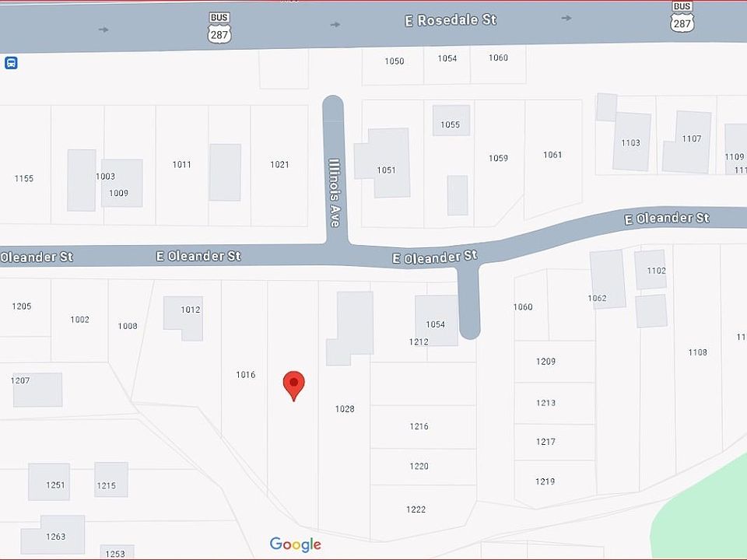Screen dimensions: 747x560
Task: Select parcel label 1205
Action: pos(22,306)
